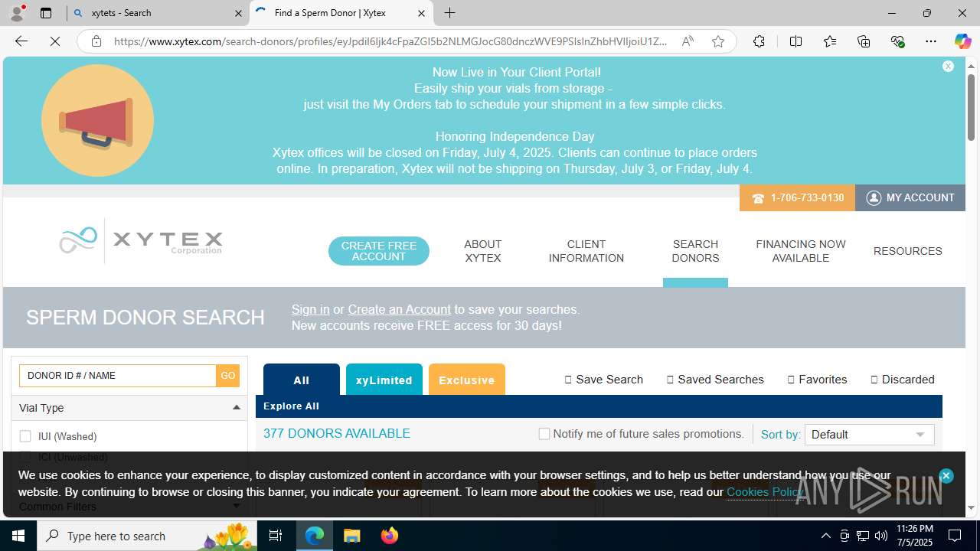This screenshot has height=551, width=980.
Task: Open the About Xytex menu
Action: tap(483, 251)
